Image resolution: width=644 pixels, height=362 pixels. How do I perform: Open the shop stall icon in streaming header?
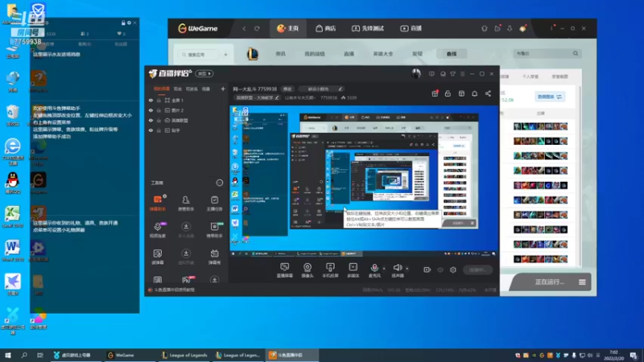click(461, 93)
